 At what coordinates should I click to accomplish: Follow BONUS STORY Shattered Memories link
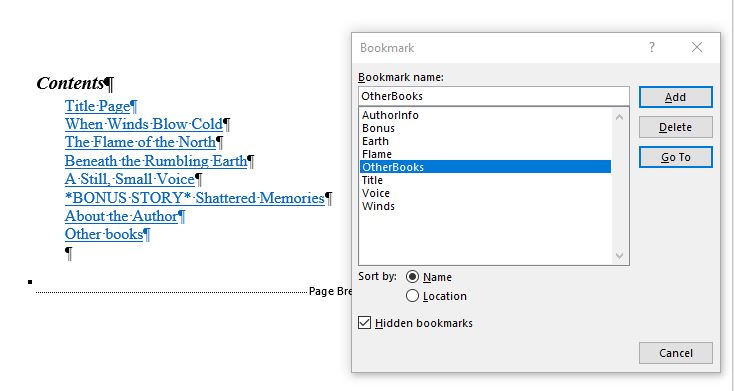tap(195, 198)
